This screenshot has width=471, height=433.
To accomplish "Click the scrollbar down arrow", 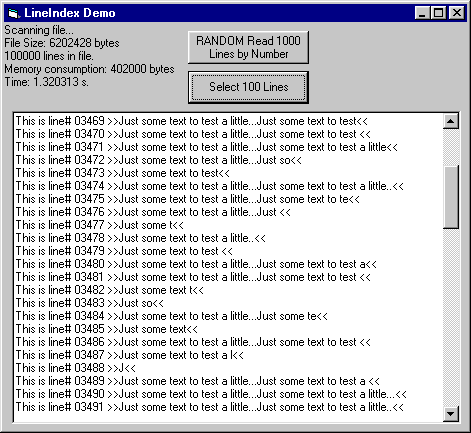I will coord(451,414).
